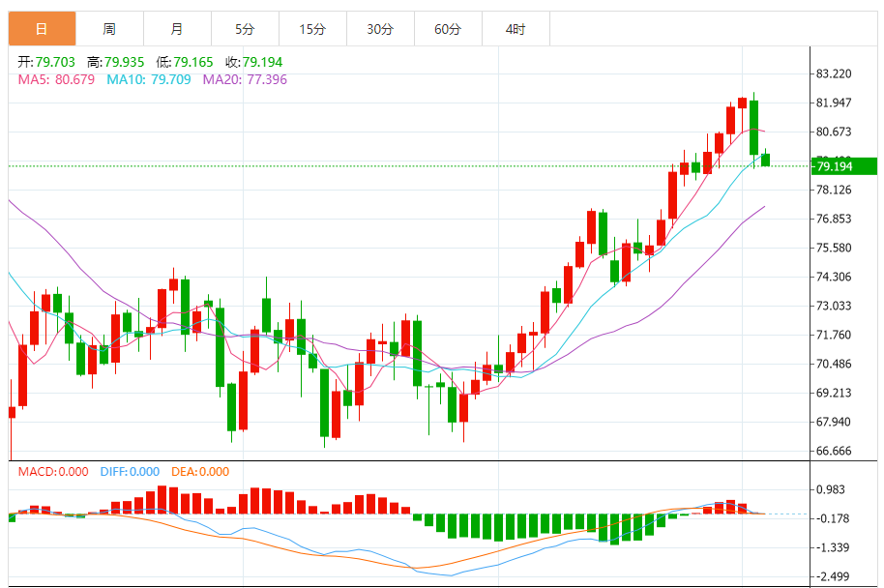Click the 76.853 price axis label
The image size is (884, 588).
point(834,219)
